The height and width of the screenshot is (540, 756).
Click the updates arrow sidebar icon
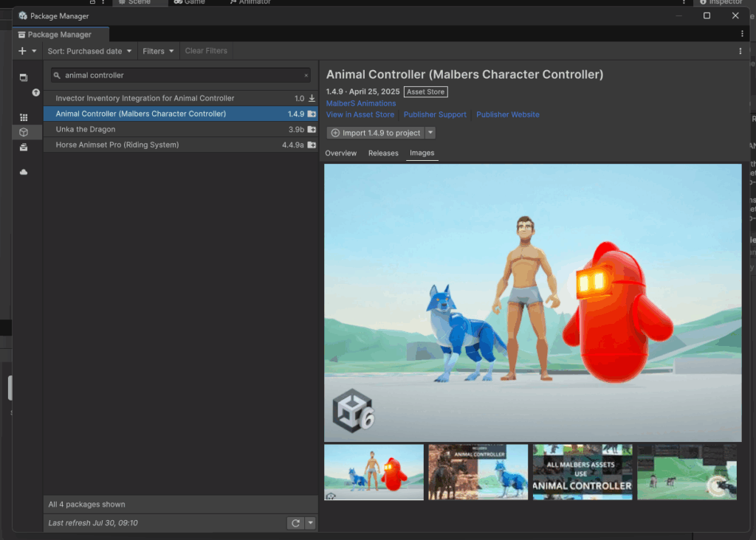pyautogui.click(x=35, y=92)
